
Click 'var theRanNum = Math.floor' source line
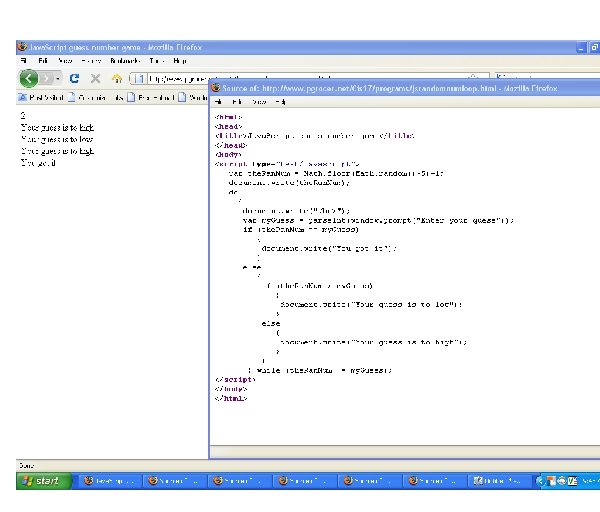click(336, 173)
